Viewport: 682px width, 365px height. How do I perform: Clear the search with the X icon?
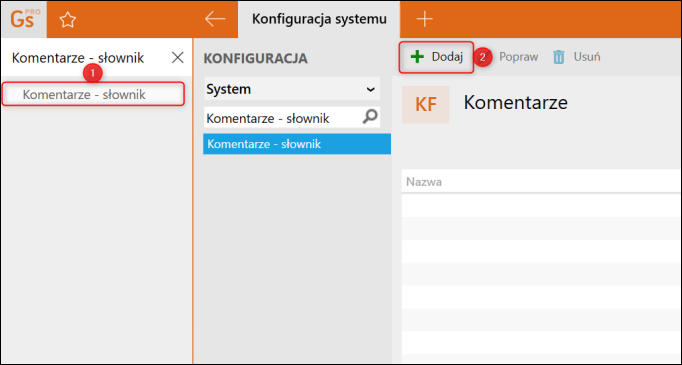pyautogui.click(x=177, y=57)
